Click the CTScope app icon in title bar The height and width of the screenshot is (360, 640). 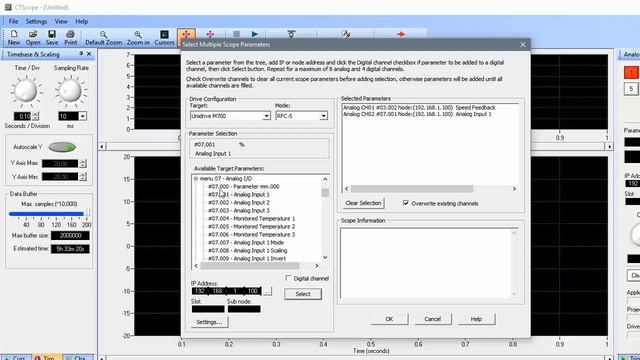point(8,7)
